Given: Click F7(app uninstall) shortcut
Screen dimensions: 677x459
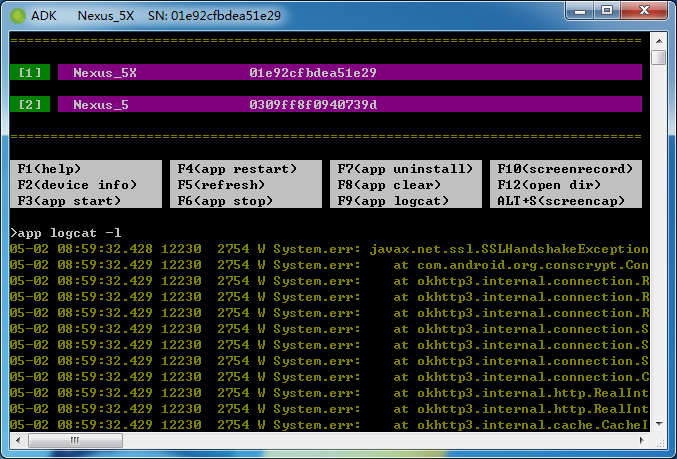Looking at the screenshot, I should pos(405,168).
